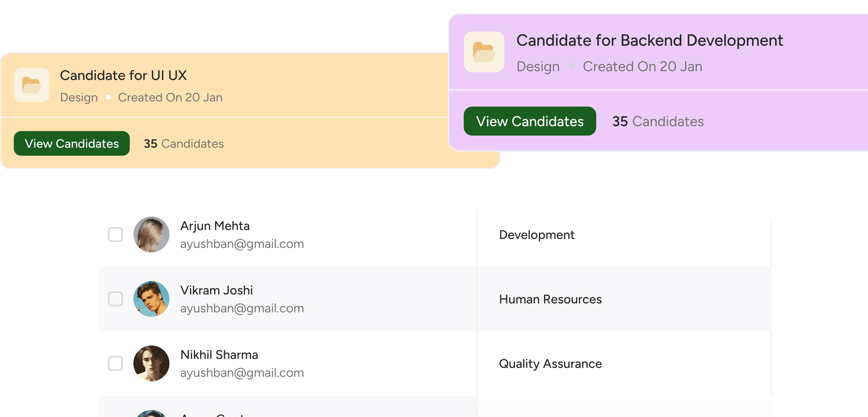Select Arjun Mehta's profile picture
Viewport: 868px width, 417px height.
click(152, 235)
